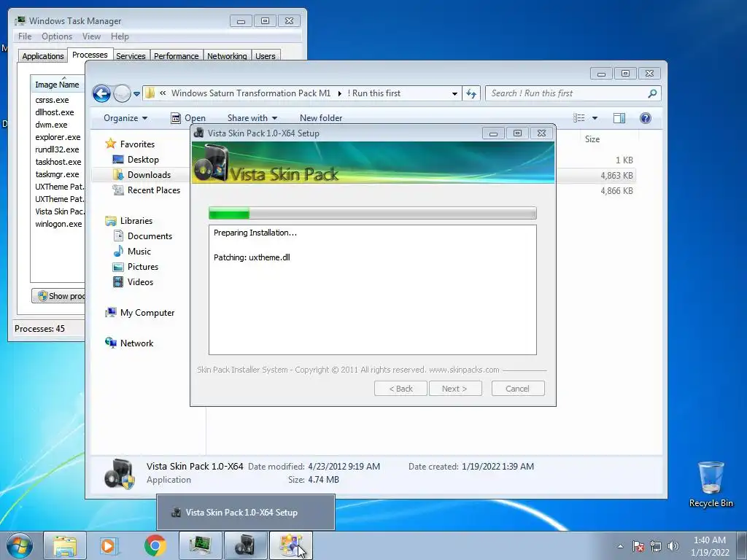Switch to Networking tab in Task Manager
Screen dimensions: 747x560
pos(227,55)
